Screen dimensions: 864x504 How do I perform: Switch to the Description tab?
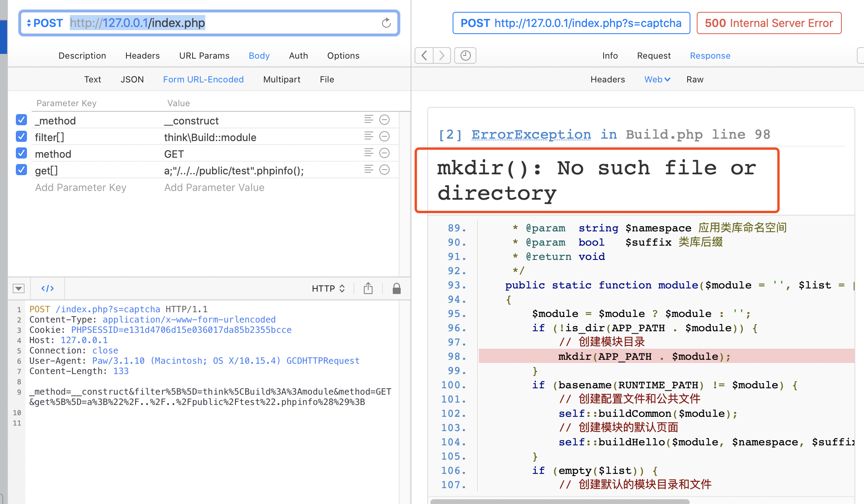pyautogui.click(x=82, y=55)
